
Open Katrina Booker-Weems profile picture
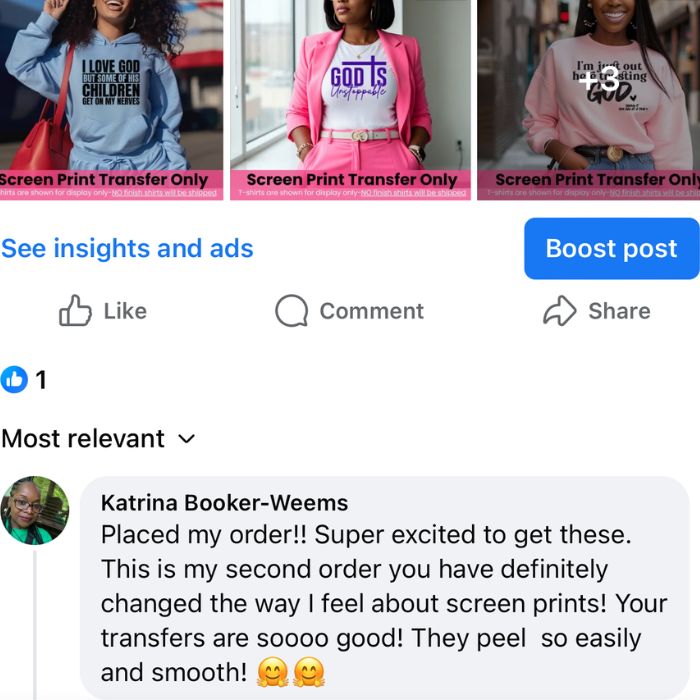[x=35, y=510]
